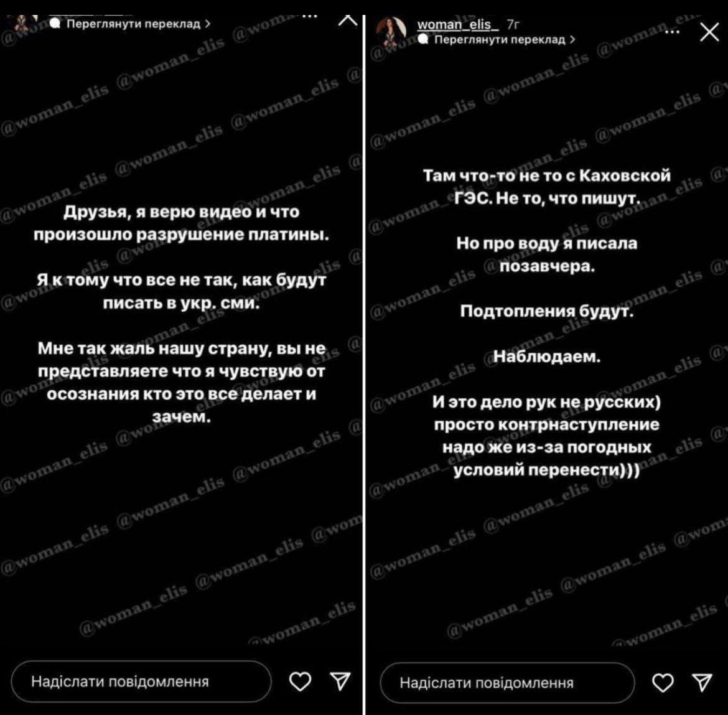Focus right story message input field
The height and width of the screenshot is (715, 728).
[x=507, y=683]
